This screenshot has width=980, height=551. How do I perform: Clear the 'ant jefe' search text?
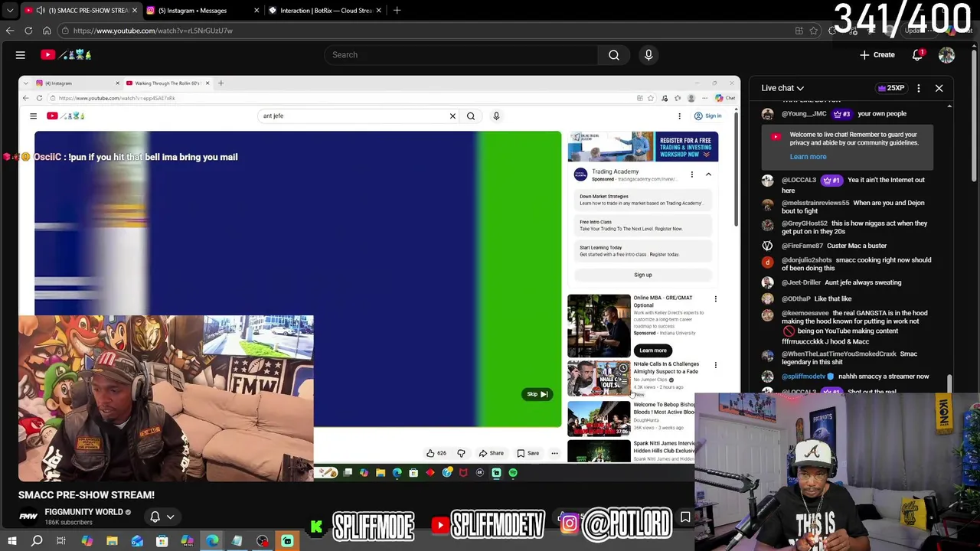452,116
